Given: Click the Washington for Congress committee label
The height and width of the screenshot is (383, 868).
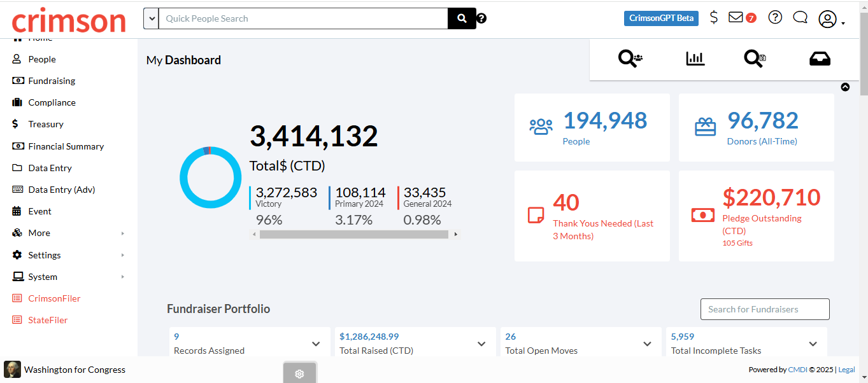Looking at the screenshot, I should [75, 370].
